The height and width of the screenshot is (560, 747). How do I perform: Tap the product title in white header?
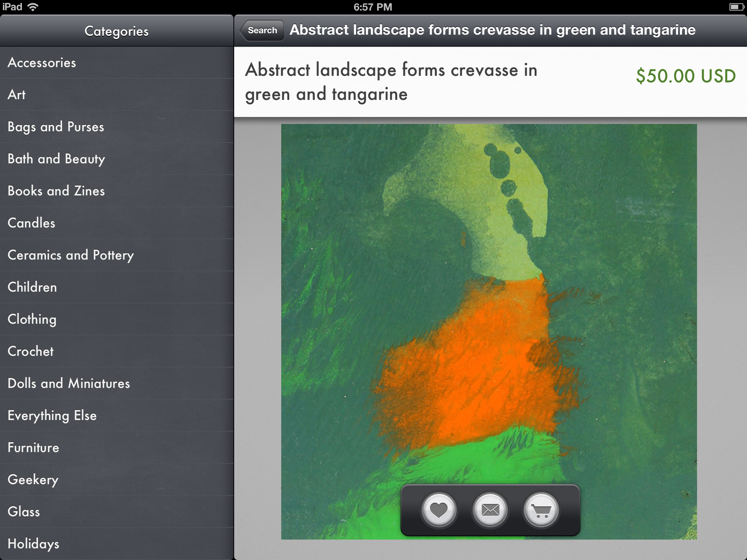coord(391,82)
